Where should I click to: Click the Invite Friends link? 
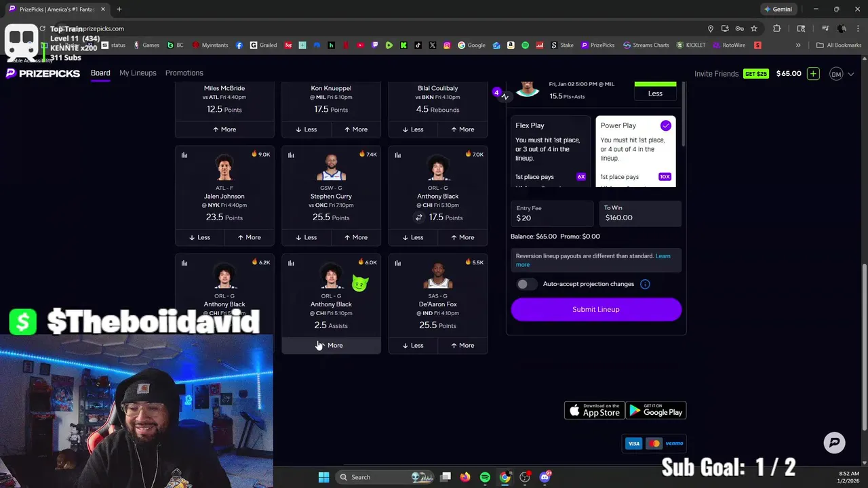(716, 74)
